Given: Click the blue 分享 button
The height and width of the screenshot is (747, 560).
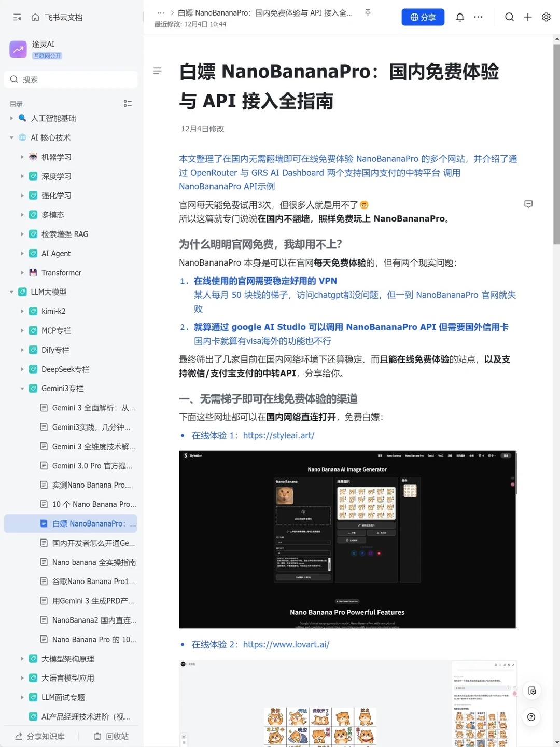Looking at the screenshot, I should coord(423,17).
